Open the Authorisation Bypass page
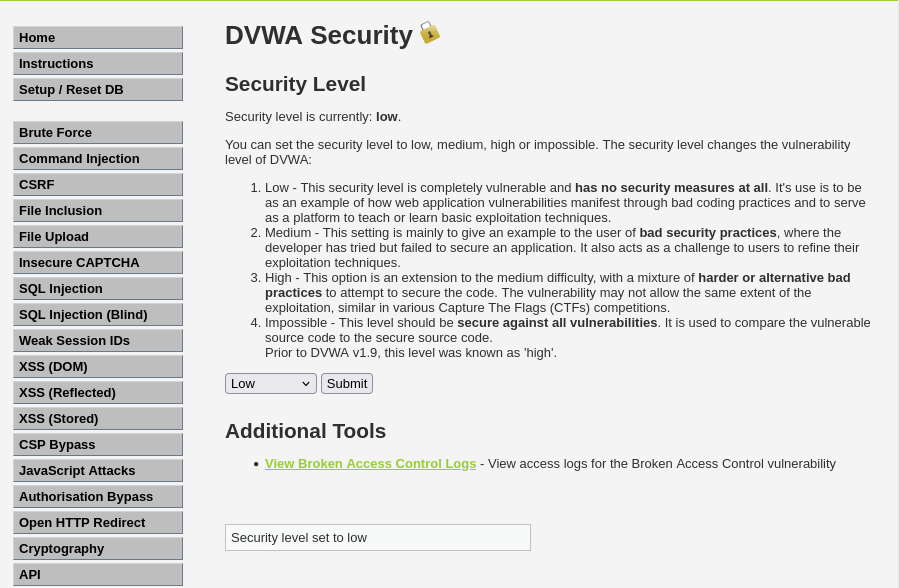This screenshot has width=899, height=588. pyautogui.click(x=98, y=497)
